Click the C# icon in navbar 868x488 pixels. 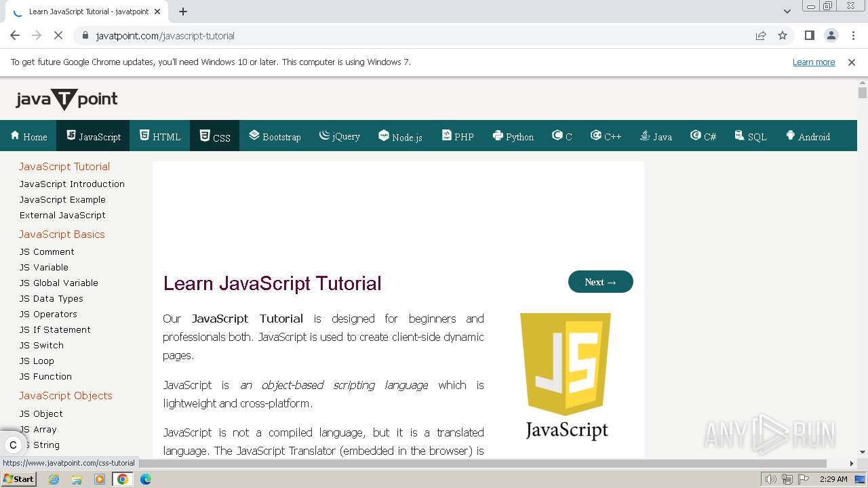[x=696, y=135]
